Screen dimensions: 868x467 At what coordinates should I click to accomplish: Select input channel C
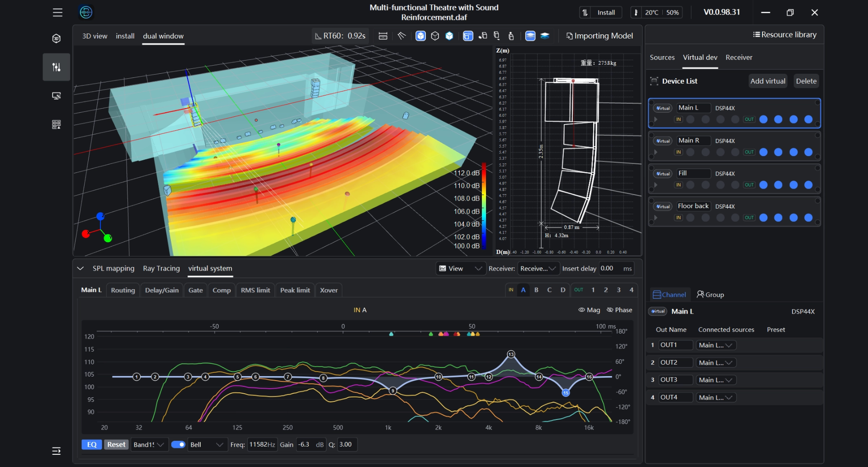tap(549, 290)
